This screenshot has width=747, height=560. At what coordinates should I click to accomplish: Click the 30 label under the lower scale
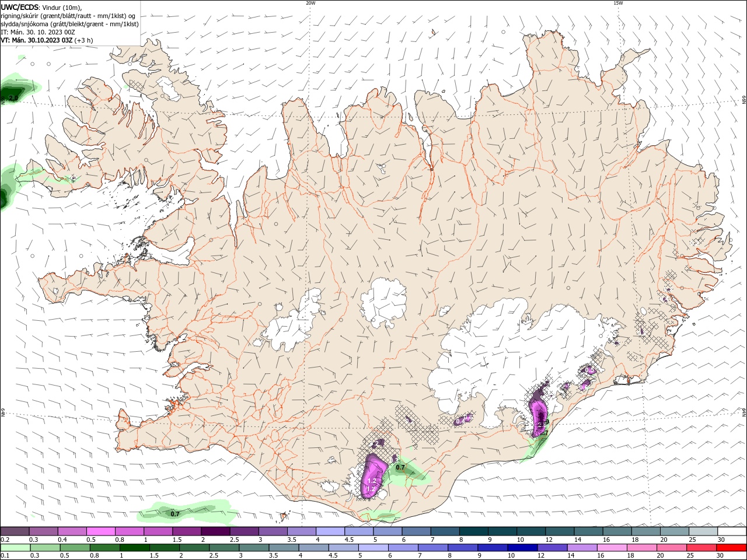pos(721,555)
